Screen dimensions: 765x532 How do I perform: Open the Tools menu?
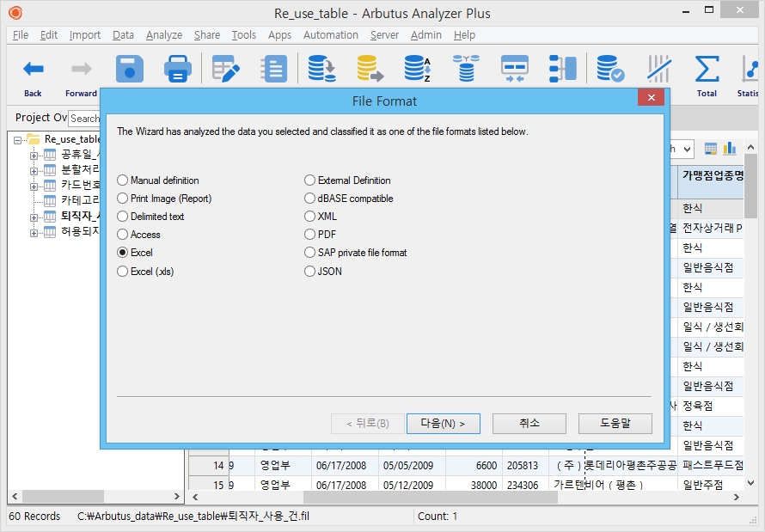click(x=244, y=35)
